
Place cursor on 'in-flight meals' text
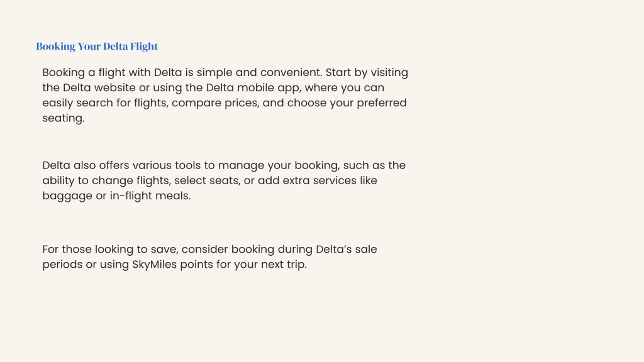click(x=149, y=196)
